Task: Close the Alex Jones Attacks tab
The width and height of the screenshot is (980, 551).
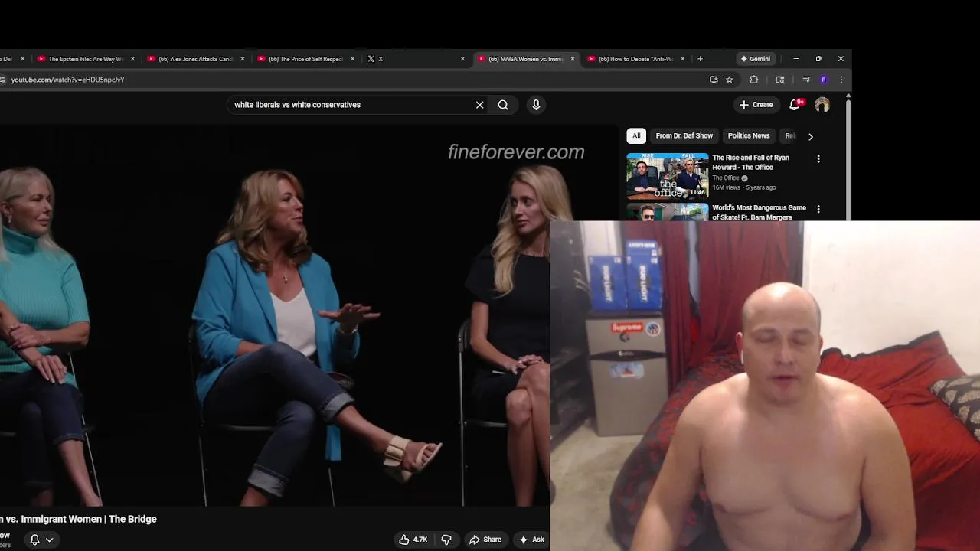Action: tap(243, 59)
